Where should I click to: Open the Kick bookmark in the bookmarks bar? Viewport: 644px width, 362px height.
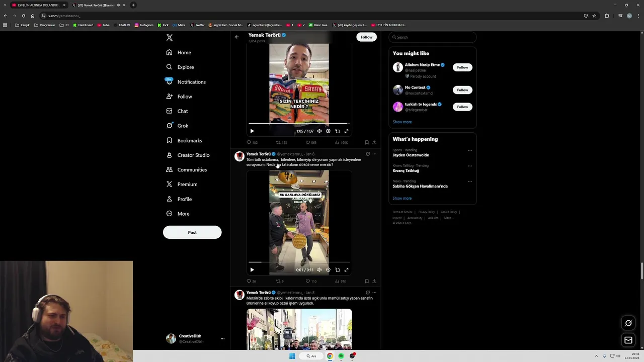(163, 25)
